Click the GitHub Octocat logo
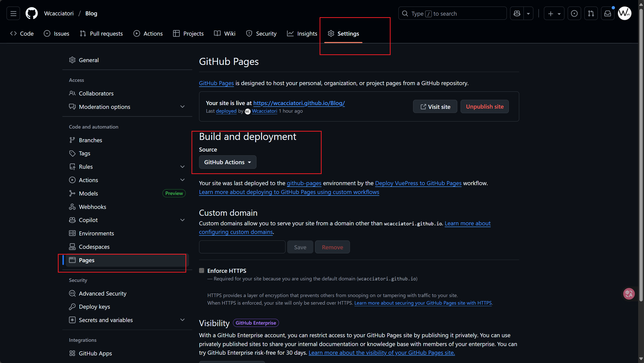 click(x=32, y=13)
